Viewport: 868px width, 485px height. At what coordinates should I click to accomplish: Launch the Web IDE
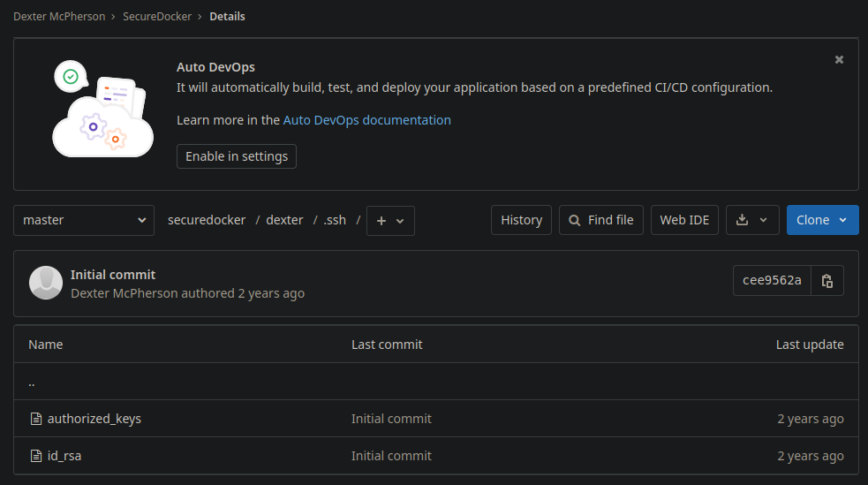click(684, 220)
